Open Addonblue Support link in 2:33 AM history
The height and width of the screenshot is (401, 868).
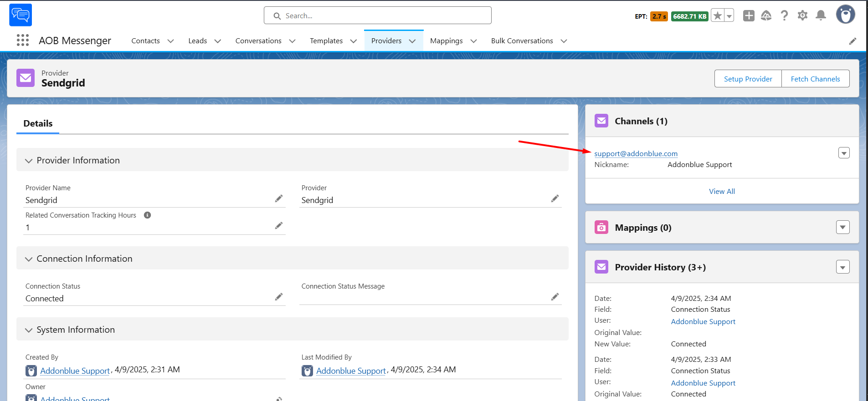tap(703, 383)
